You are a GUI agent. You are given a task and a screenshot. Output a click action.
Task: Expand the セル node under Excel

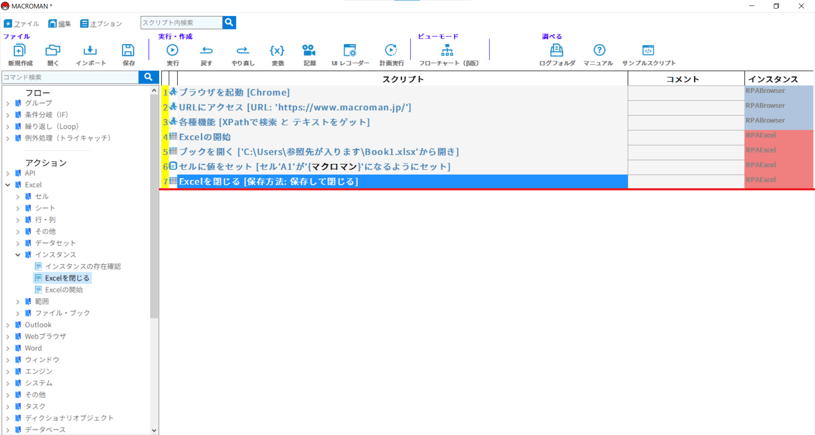point(18,196)
